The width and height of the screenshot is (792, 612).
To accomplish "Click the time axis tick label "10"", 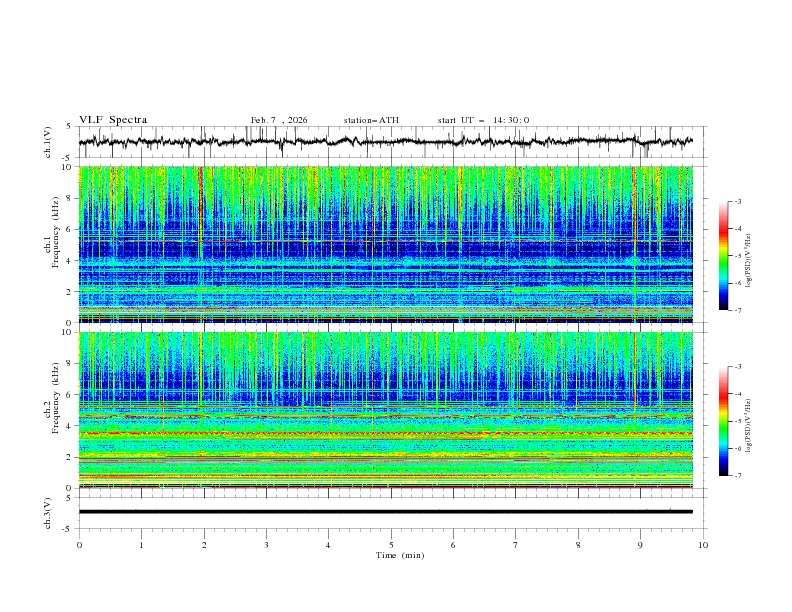I will pyautogui.click(x=703, y=545).
